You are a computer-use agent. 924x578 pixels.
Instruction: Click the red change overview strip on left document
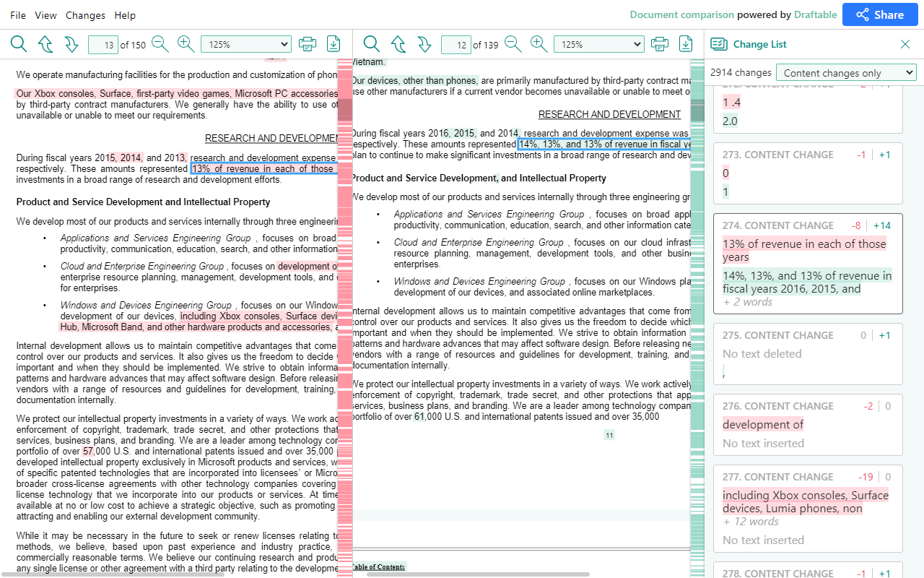[344, 318]
